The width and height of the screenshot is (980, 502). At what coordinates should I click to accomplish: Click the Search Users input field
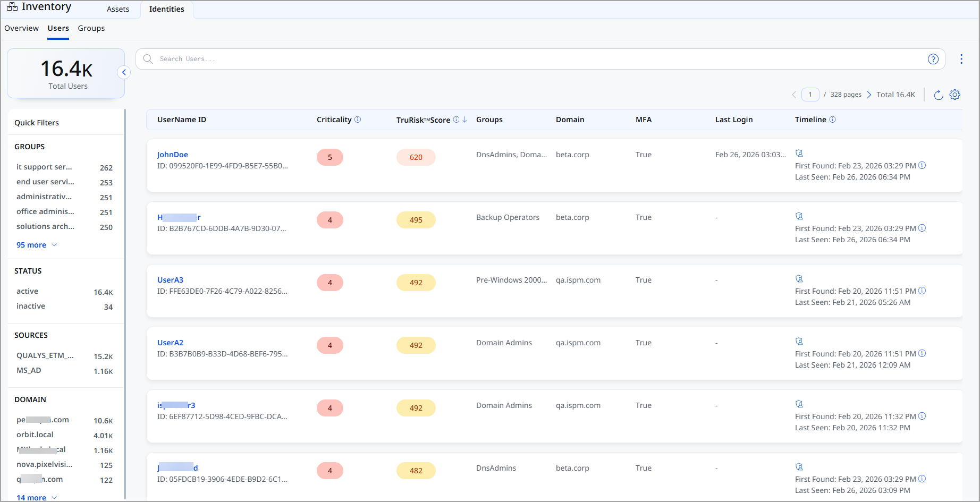[x=531, y=59]
